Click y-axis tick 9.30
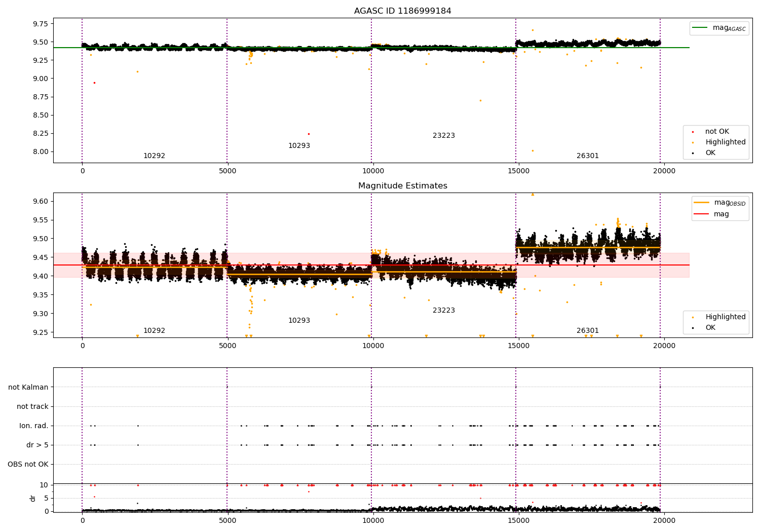Screen dimensions: 760x532 pos(40,314)
